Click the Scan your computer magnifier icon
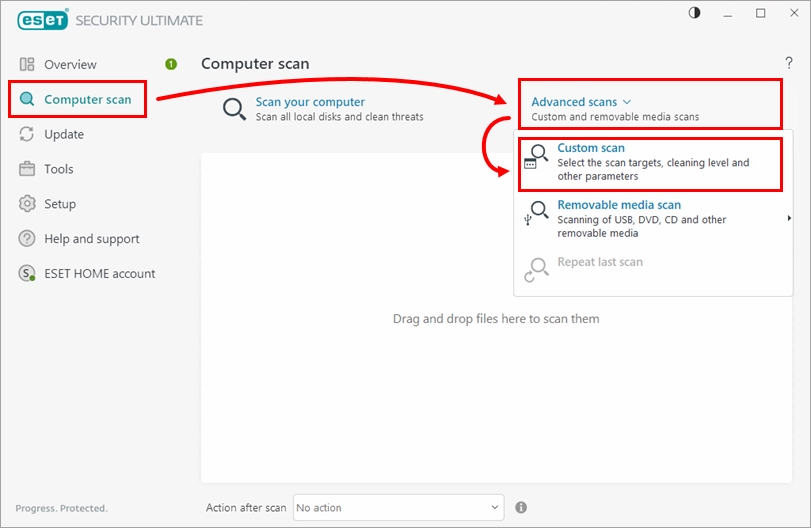The width and height of the screenshot is (811, 528). click(235, 109)
